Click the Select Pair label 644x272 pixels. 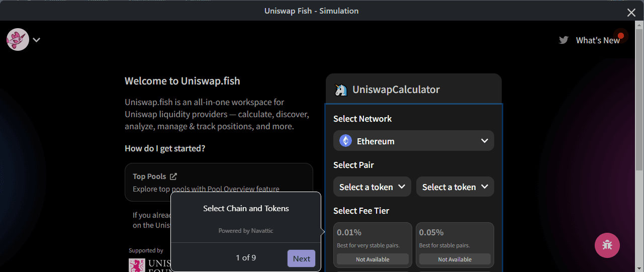click(353, 165)
